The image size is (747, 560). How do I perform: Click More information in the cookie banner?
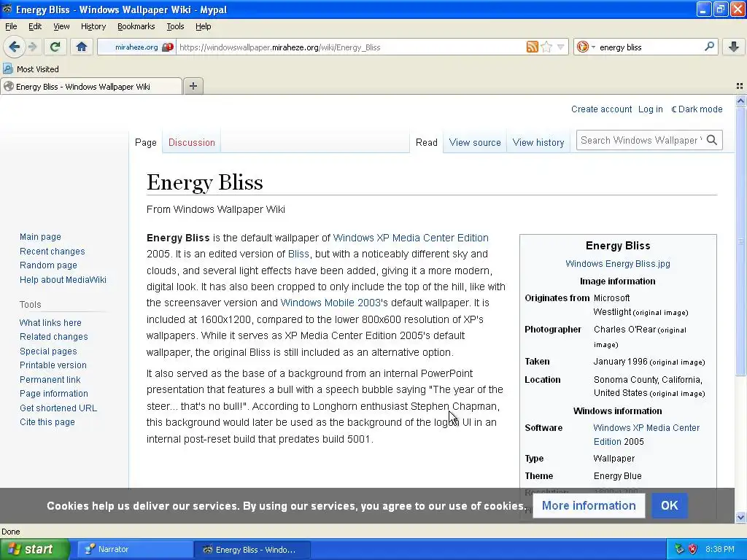(x=589, y=505)
